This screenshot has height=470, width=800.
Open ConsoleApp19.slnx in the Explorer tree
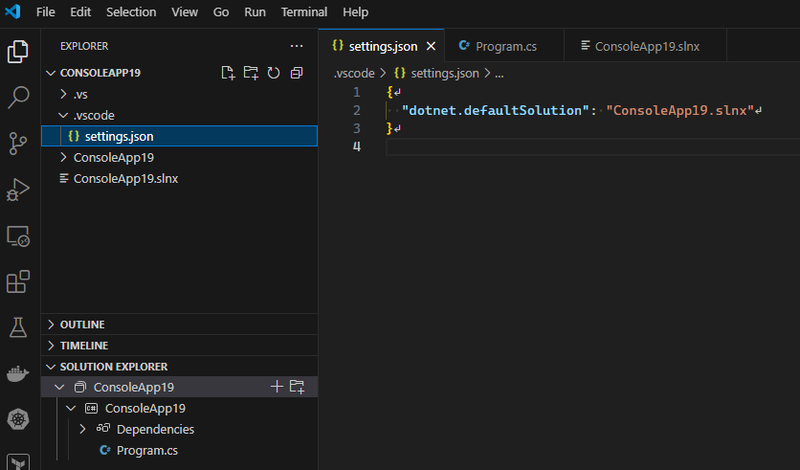tap(179, 179)
